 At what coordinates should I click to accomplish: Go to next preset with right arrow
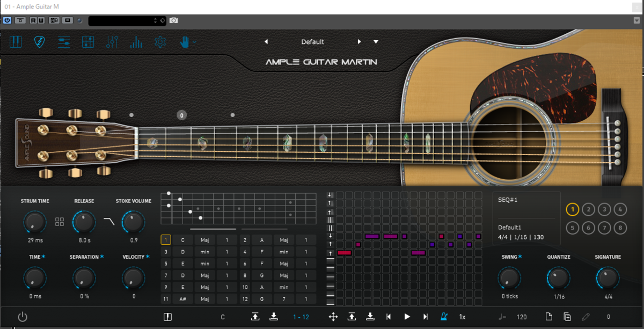359,42
